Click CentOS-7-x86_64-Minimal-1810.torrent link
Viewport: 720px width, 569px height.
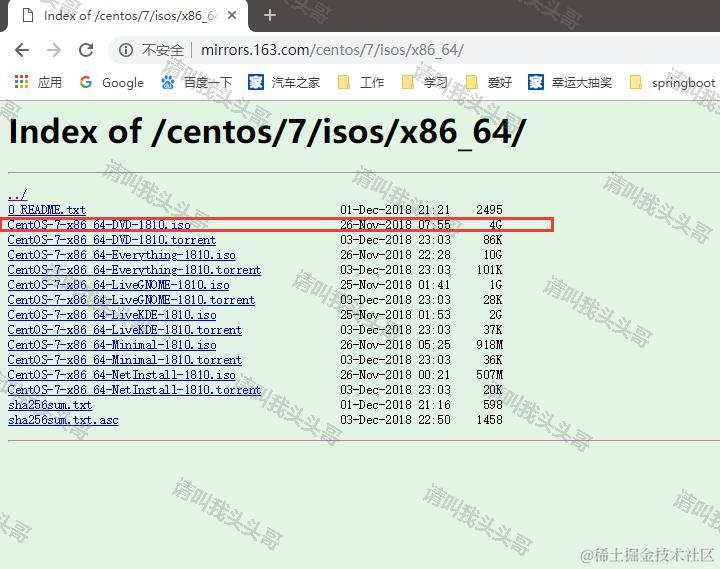point(124,360)
